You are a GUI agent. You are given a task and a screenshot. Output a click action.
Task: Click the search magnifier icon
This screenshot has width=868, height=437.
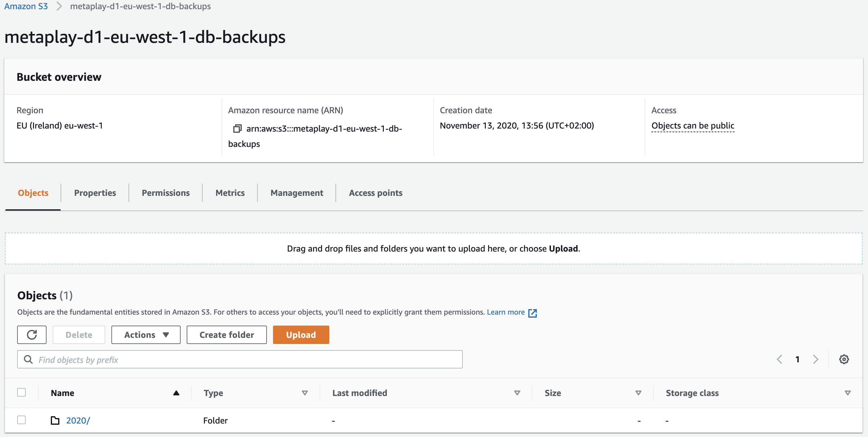click(x=28, y=360)
